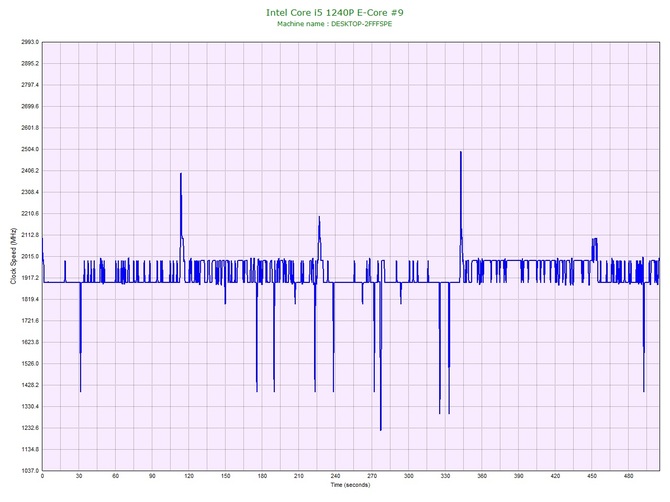
Task: Click the 1330.4 y-axis value
Action: pos(30,407)
